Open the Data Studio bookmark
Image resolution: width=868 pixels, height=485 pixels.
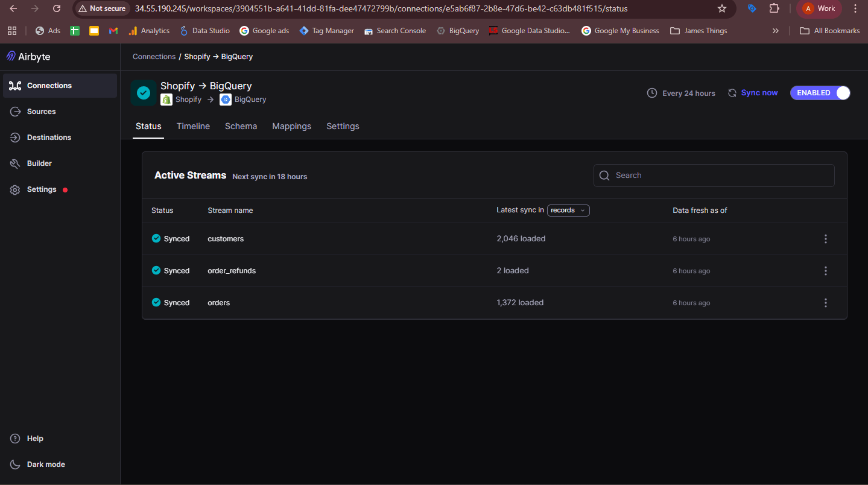coord(204,31)
